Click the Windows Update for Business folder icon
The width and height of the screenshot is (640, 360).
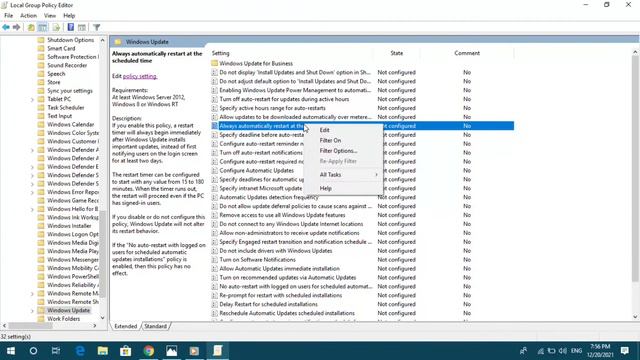215,63
